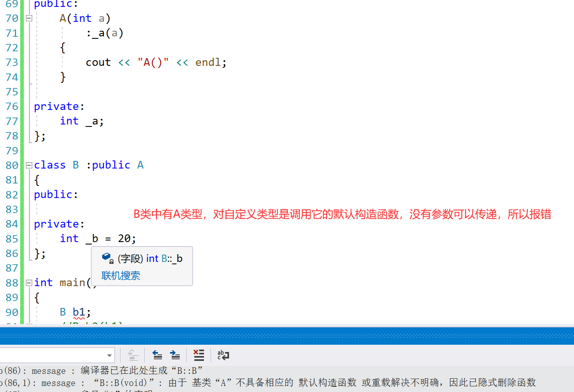The height and width of the screenshot is (392, 574).
Task: Click the green change bar beside line 77
Action: 22,120
